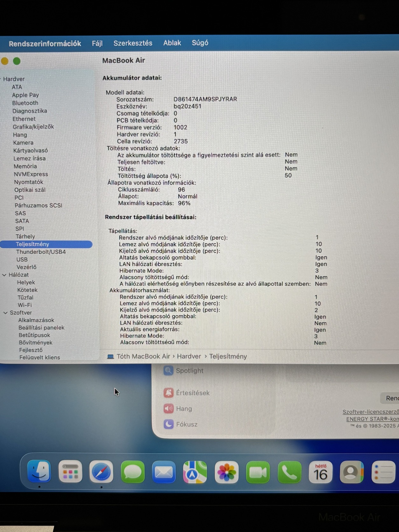This screenshot has height=532, width=399.
Task: Select Wi-Fi under Hálózat
Action: pyautogui.click(x=24, y=305)
